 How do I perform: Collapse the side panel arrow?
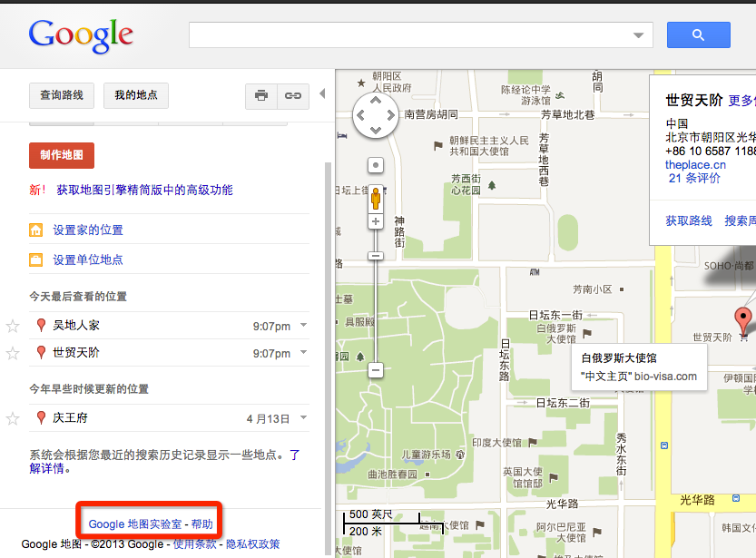(x=322, y=93)
